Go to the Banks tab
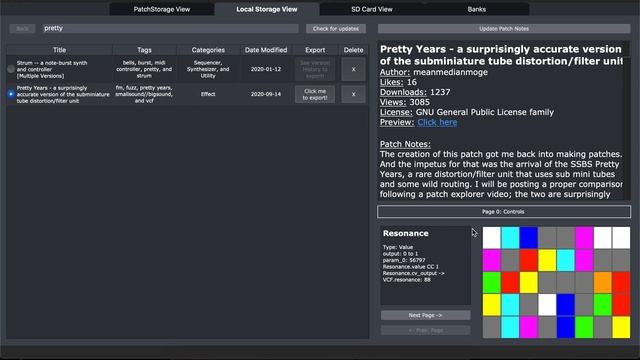 coord(476,9)
